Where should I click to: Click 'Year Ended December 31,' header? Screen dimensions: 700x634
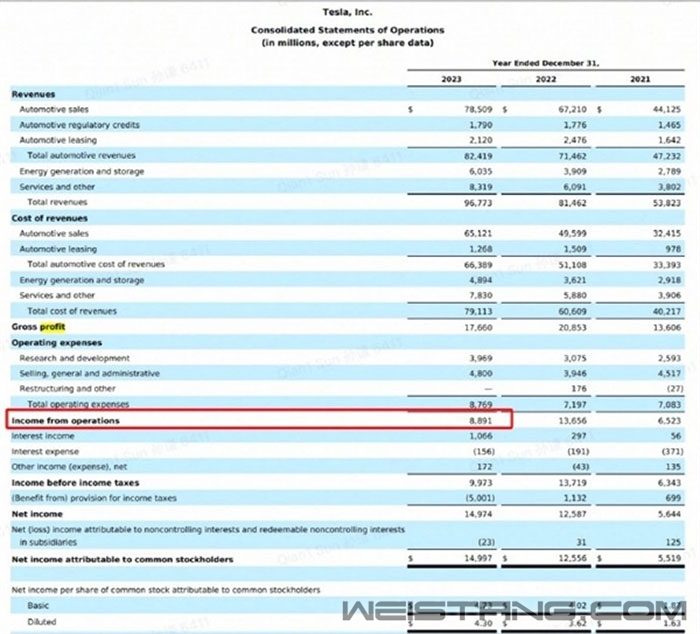pyautogui.click(x=546, y=63)
